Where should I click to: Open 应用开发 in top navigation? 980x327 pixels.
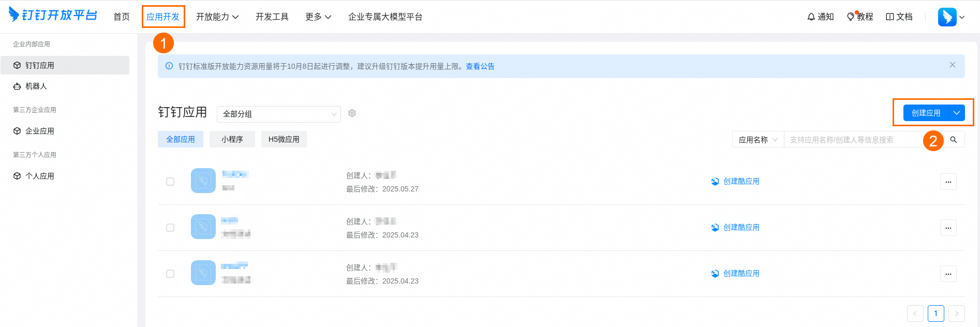tap(163, 17)
